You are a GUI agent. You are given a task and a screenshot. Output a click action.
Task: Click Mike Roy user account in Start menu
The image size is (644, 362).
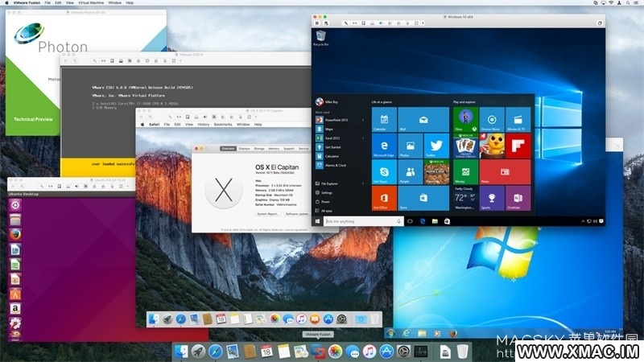(327, 101)
